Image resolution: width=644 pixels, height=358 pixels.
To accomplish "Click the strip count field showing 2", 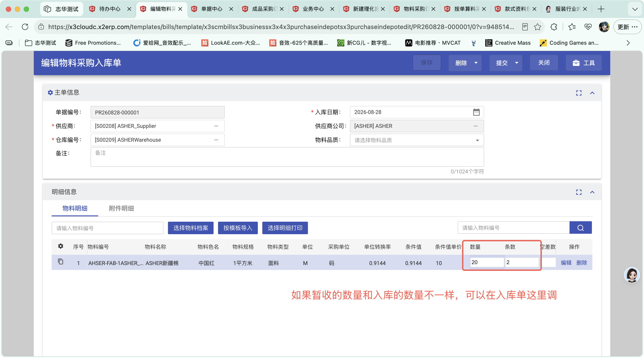I will point(521,262).
